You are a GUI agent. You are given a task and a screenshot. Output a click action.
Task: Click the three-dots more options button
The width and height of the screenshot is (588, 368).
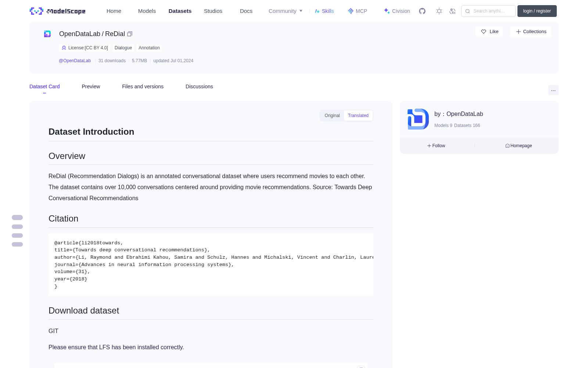click(553, 90)
